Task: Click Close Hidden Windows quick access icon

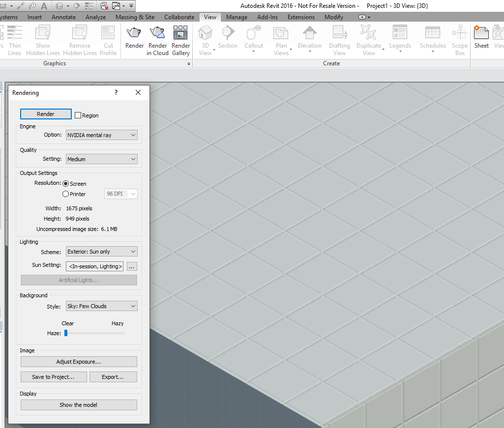Action: click(104, 6)
